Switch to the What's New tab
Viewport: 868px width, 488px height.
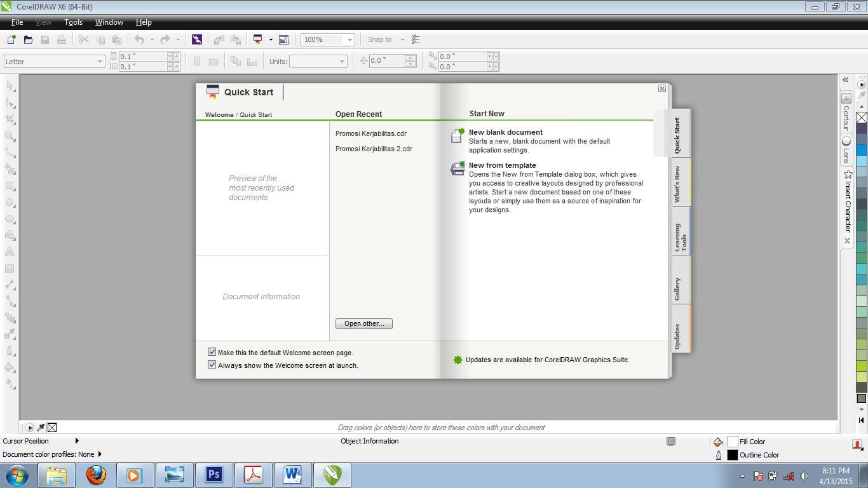tap(677, 184)
